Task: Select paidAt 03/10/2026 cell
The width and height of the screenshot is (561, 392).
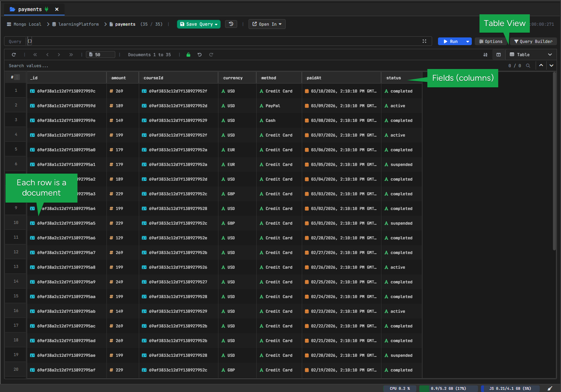Action: click(x=341, y=91)
